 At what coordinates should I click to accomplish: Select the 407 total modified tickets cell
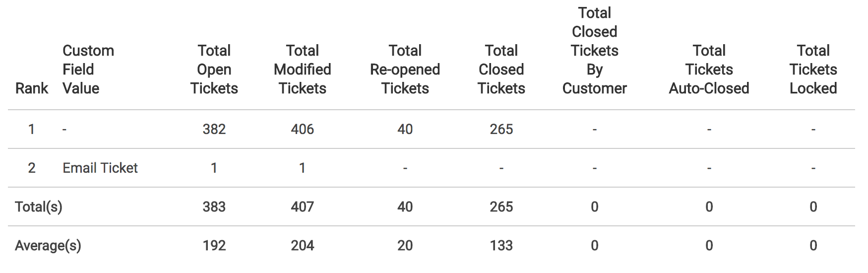302,206
